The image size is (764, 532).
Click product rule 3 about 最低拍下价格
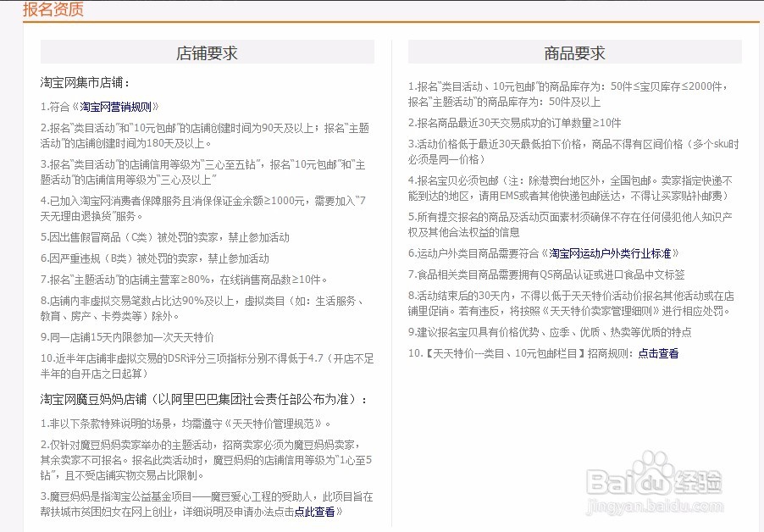click(x=573, y=152)
